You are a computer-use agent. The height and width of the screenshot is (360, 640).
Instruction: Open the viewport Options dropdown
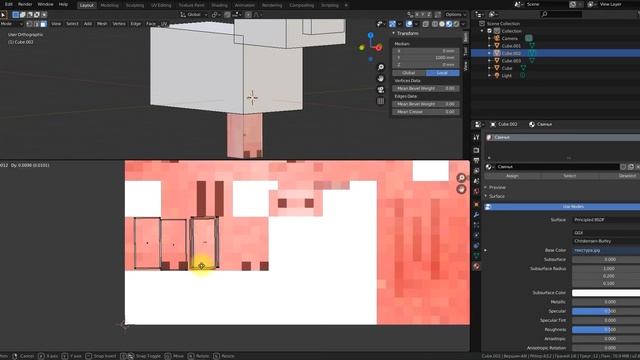coord(456,15)
